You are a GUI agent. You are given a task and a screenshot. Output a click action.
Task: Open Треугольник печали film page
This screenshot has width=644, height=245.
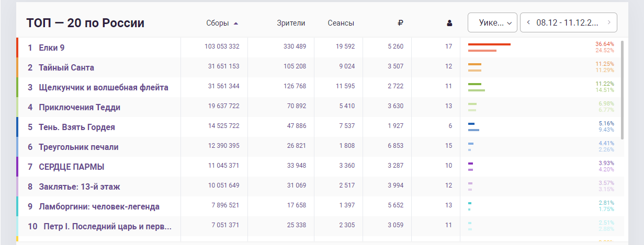tap(78, 147)
